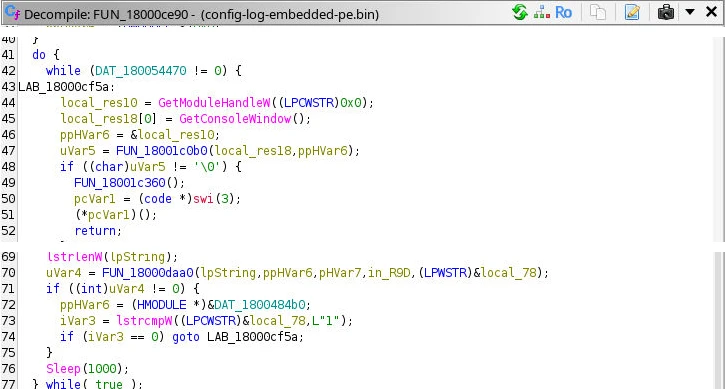Take a snapshot with the camera icon
This screenshot has width=725, height=389.
(x=666, y=12)
